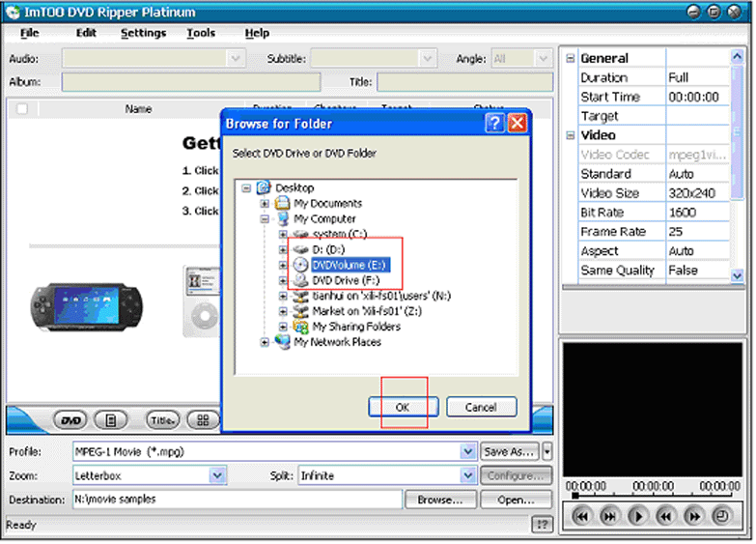
Task: Open the Angle dropdown
Action: (544, 59)
